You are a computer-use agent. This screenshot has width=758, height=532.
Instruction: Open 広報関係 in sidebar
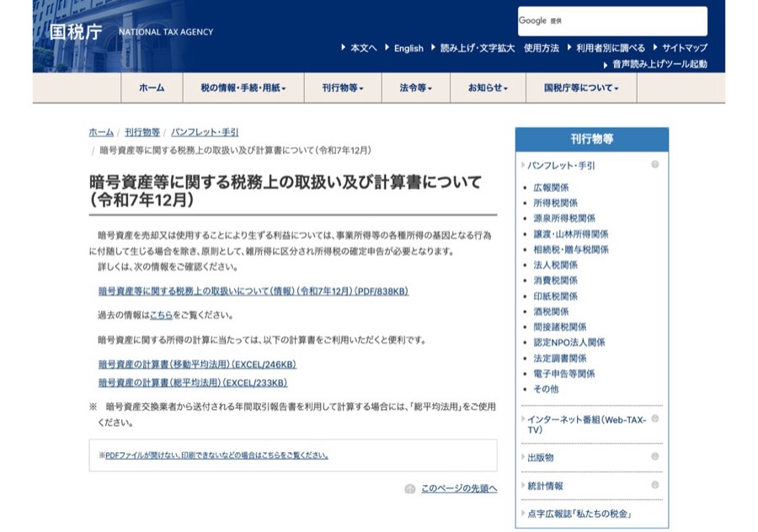pos(551,188)
